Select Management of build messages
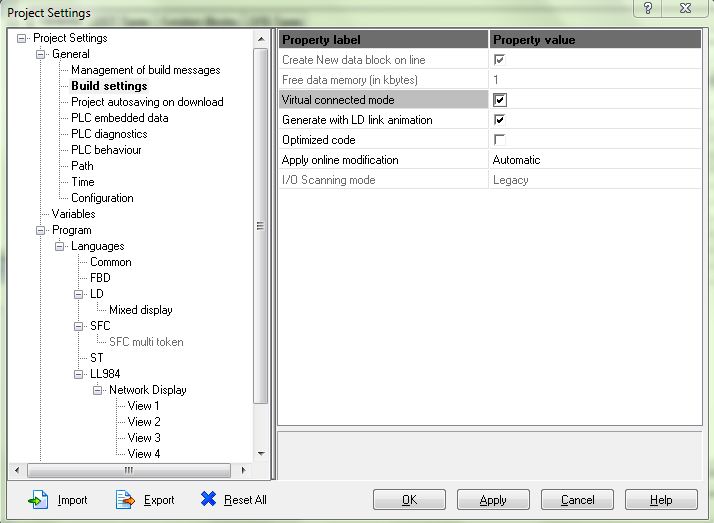 point(146,70)
